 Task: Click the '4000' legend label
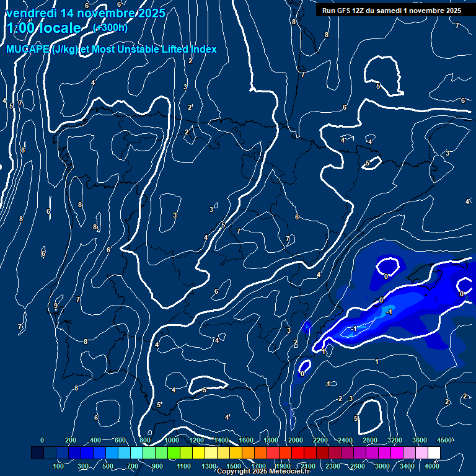pyautogui.click(x=431, y=466)
